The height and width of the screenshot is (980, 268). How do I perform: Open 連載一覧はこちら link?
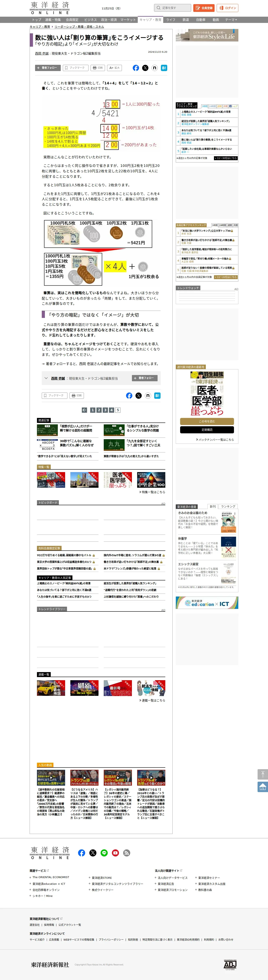click(152, 700)
